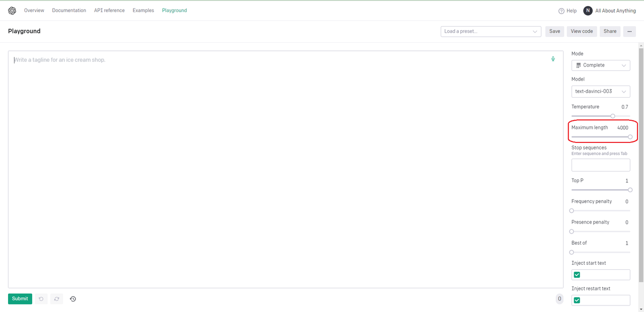This screenshot has height=312, width=644.
Task: Click inside the prompt text area
Action: [286, 170]
